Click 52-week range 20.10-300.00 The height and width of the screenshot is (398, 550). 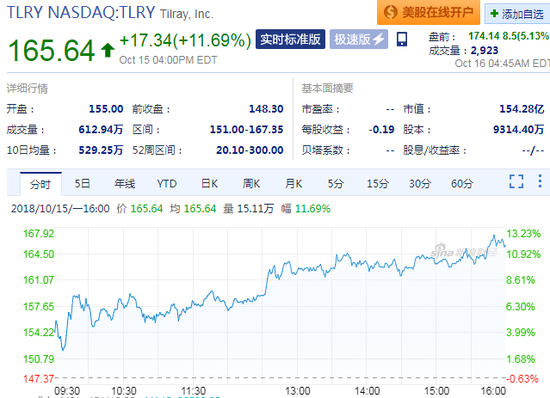pyautogui.click(x=249, y=150)
